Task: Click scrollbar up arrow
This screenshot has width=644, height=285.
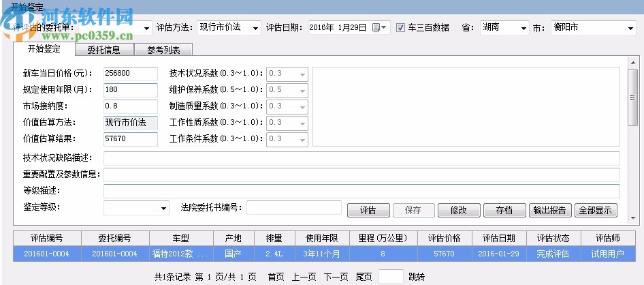Action: [632, 63]
